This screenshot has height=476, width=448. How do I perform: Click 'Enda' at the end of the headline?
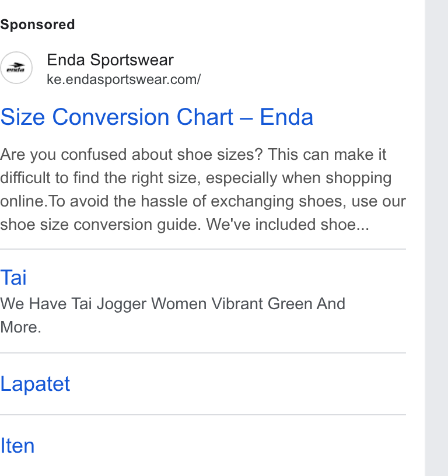click(x=286, y=117)
